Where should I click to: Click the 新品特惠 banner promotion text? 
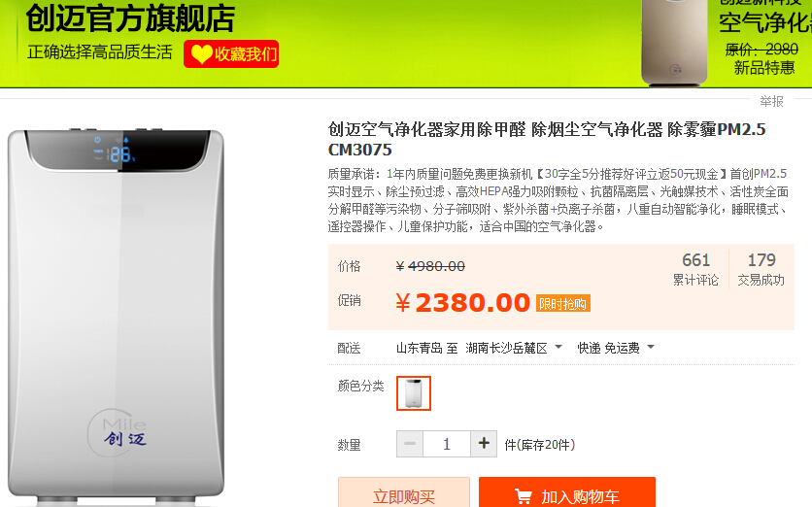(764, 68)
